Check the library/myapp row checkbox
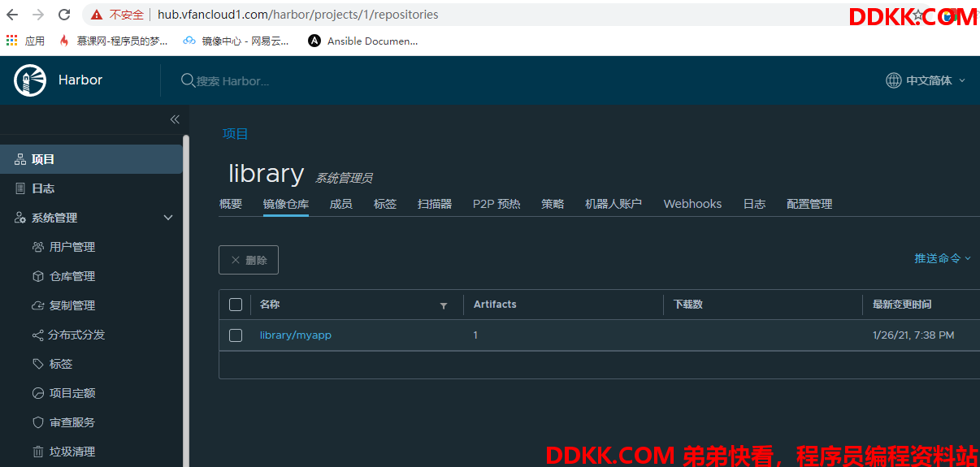The width and height of the screenshot is (980, 467). coord(236,335)
